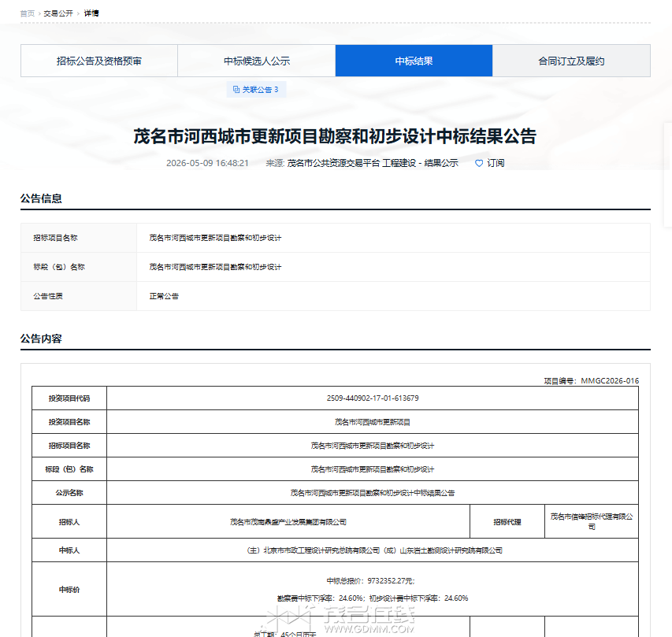This screenshot has height=637, width=672.
Task: Click the 公告信息 section heading
Action: pos(41,198)
